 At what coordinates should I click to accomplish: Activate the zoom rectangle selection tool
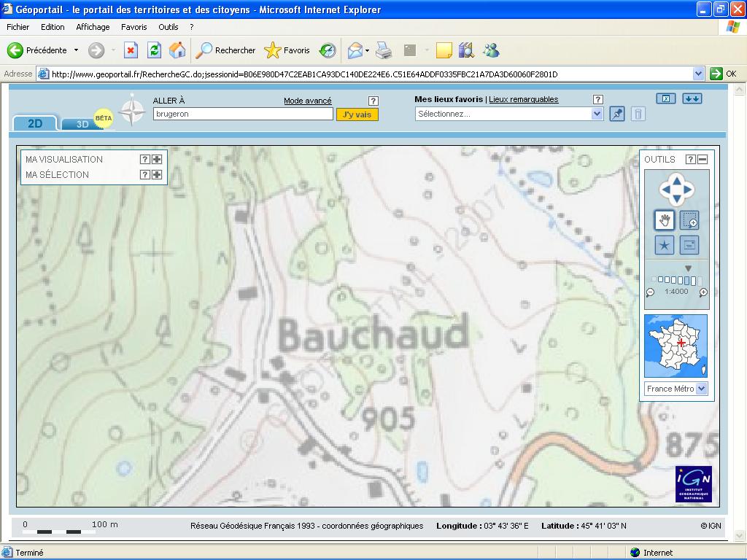tap(689, 219)
